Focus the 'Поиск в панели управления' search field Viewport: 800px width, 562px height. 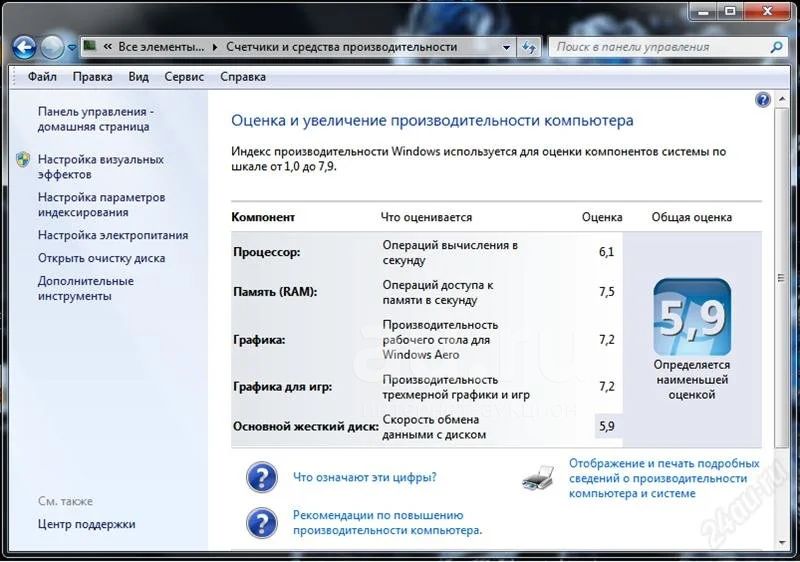(x=660, y=47)
